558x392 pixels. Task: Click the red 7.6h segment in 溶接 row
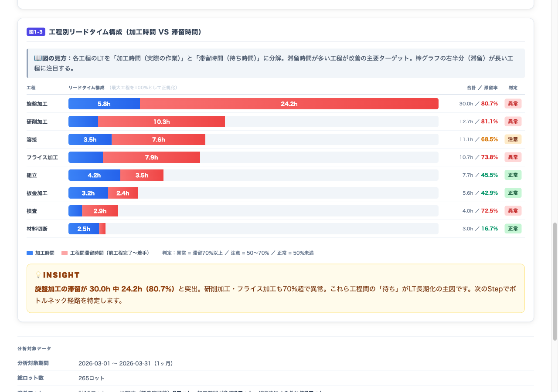pos(158,139)
